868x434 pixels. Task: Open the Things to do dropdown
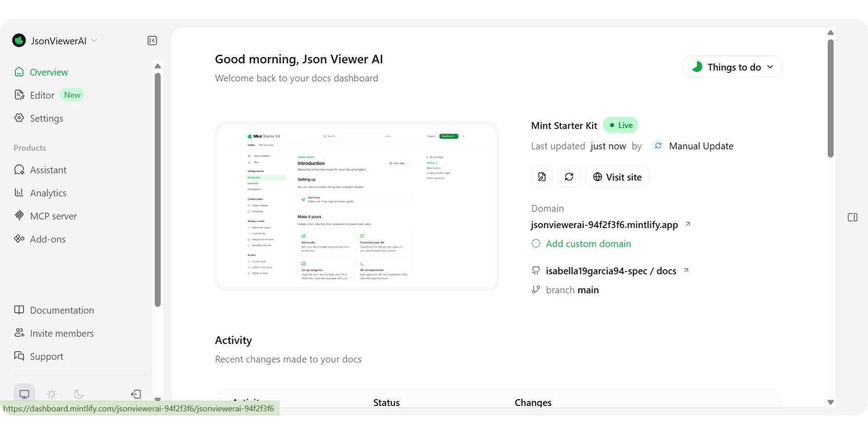tap(732, 66)
